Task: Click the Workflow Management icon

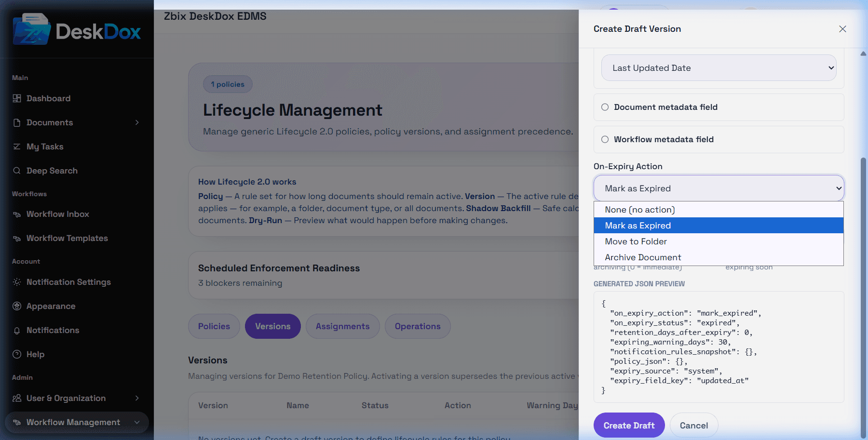Action: pyautogui.click(x=17, y=422)
